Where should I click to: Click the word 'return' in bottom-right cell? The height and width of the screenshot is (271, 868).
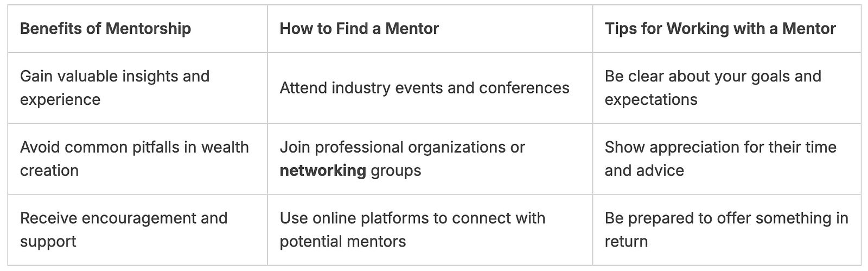pyautogui.click(x=626, y=241)
